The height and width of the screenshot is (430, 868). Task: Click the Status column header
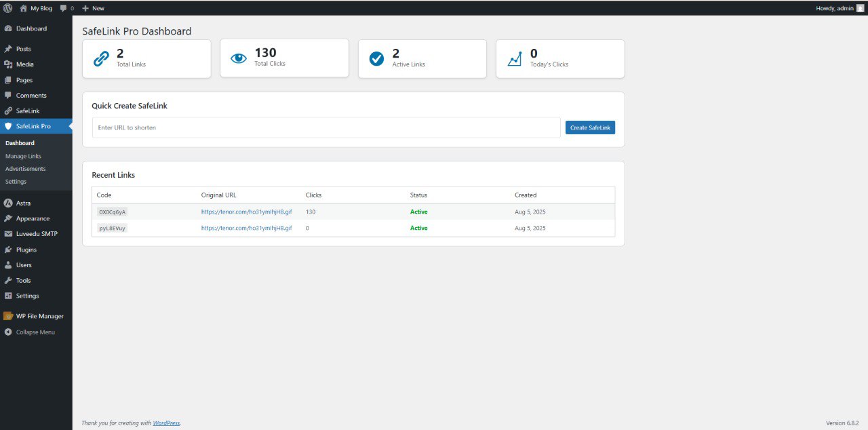419,195
